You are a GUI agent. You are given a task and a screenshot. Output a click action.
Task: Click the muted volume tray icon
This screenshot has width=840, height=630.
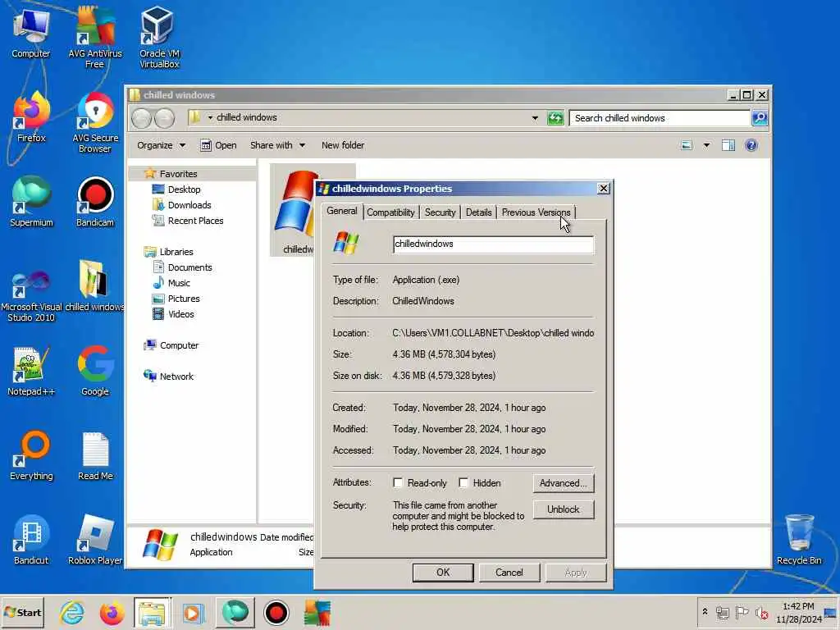click(761, 612)
